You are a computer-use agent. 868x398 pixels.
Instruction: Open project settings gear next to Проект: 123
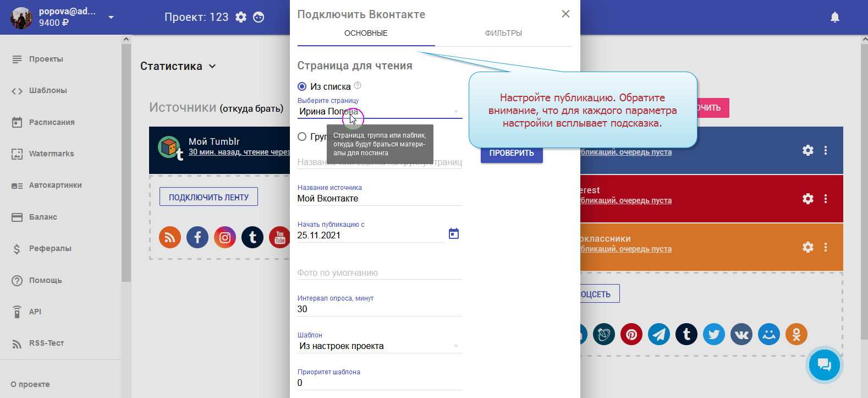[x=241, y=17]
